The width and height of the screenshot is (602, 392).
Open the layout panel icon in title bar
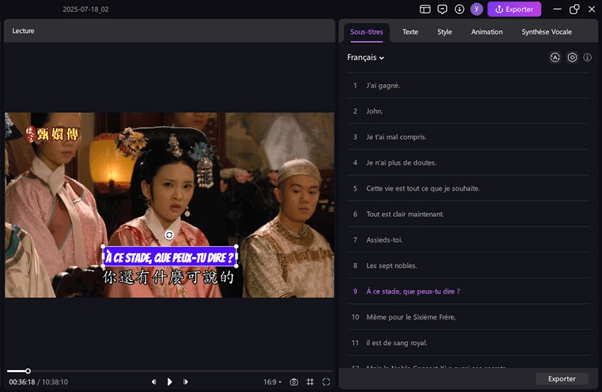(425, 9)
